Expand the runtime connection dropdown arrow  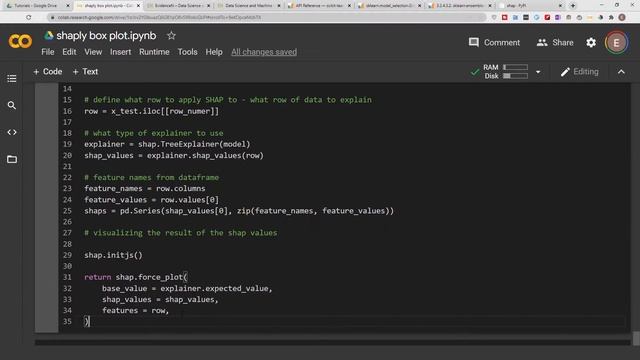[538, 72]
